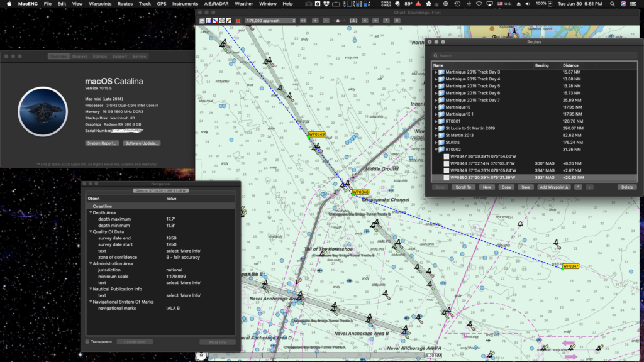Open Dropbox menu bar icon

(326, 4)
